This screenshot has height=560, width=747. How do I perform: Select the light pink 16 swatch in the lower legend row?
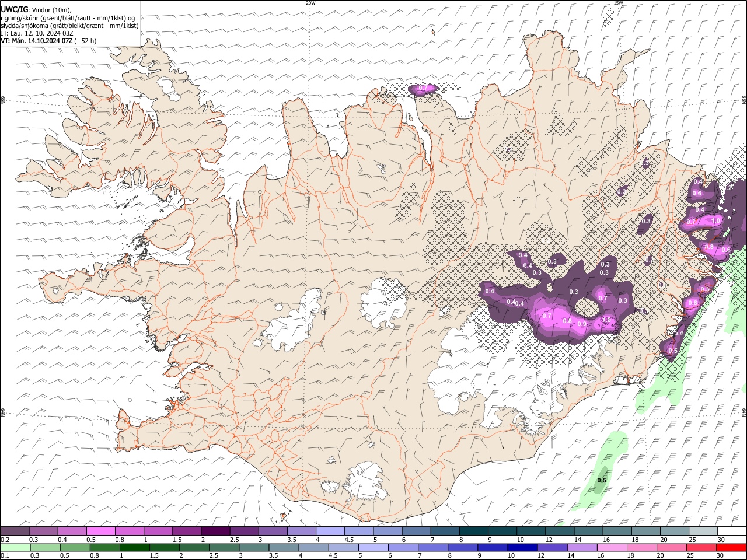click(x=612, y=548)
